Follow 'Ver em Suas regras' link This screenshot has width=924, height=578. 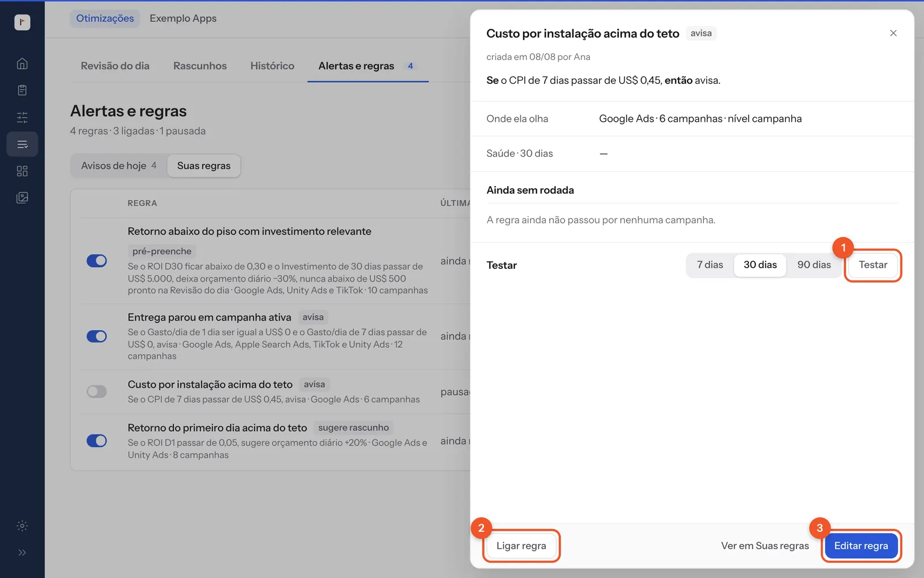point(765,546)
